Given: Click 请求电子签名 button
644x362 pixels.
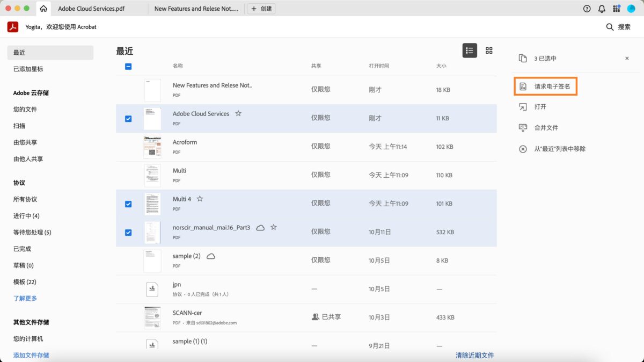Looking at the screenshot, I should tap(546, 86).
